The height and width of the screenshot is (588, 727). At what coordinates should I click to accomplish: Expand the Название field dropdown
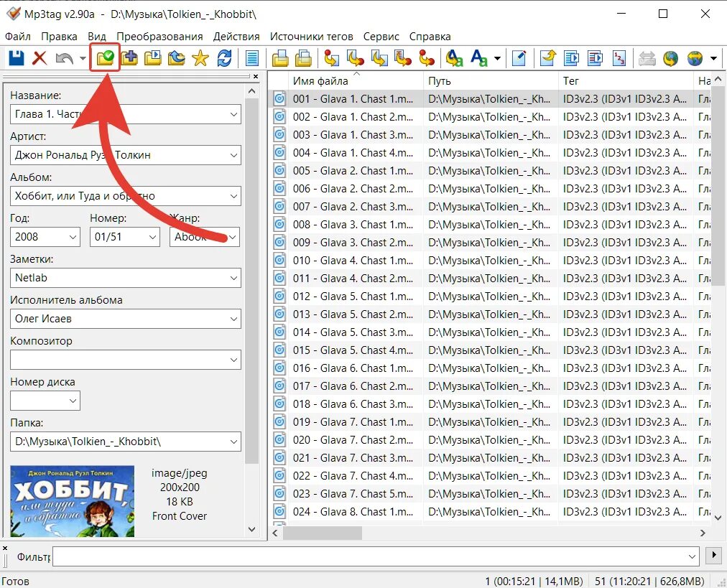[233, 114]
